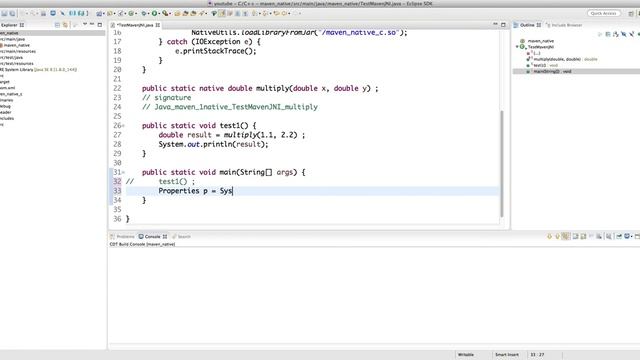Switch to the Problems tab

pos(122,237)
